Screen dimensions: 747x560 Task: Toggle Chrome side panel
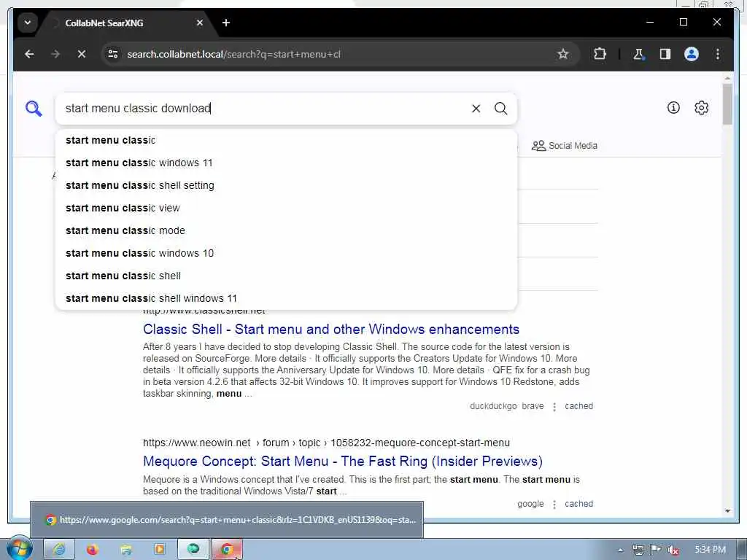coord(665,54)
